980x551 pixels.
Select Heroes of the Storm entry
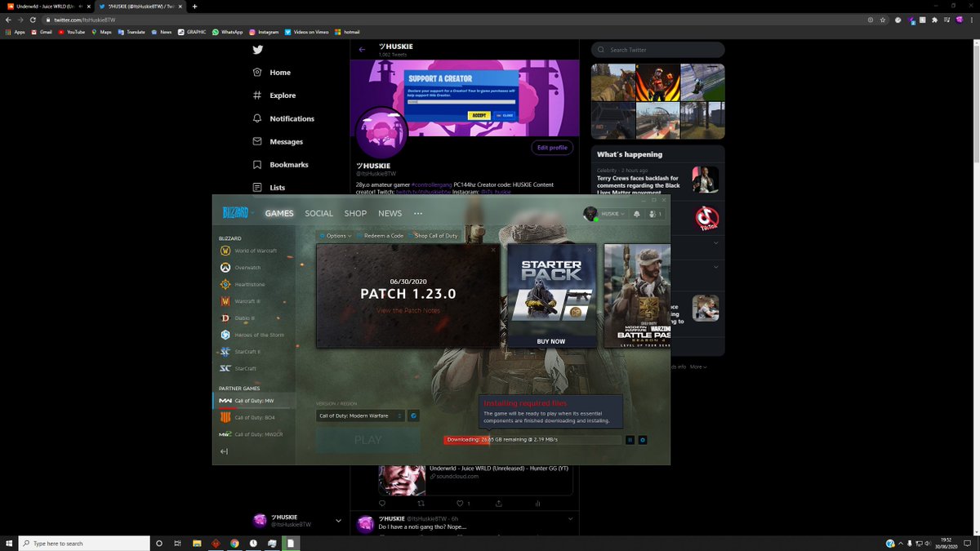[252, 335]
